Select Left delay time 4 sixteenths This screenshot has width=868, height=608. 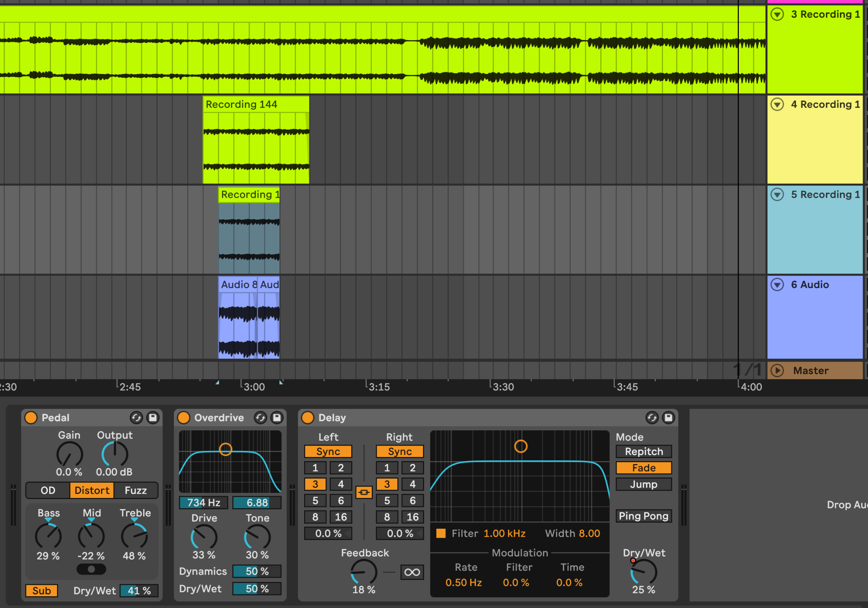click(x=341, y=484)
